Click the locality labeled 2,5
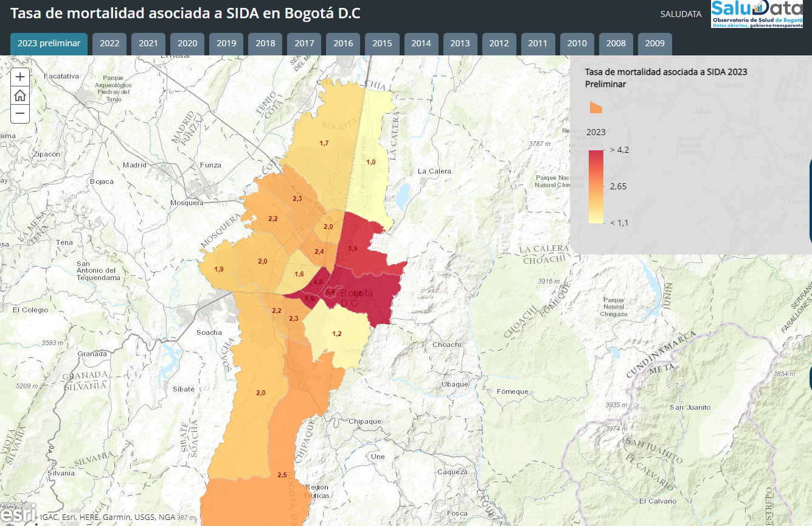The width and height of the screenshot is (812, 526). point(282,475)
